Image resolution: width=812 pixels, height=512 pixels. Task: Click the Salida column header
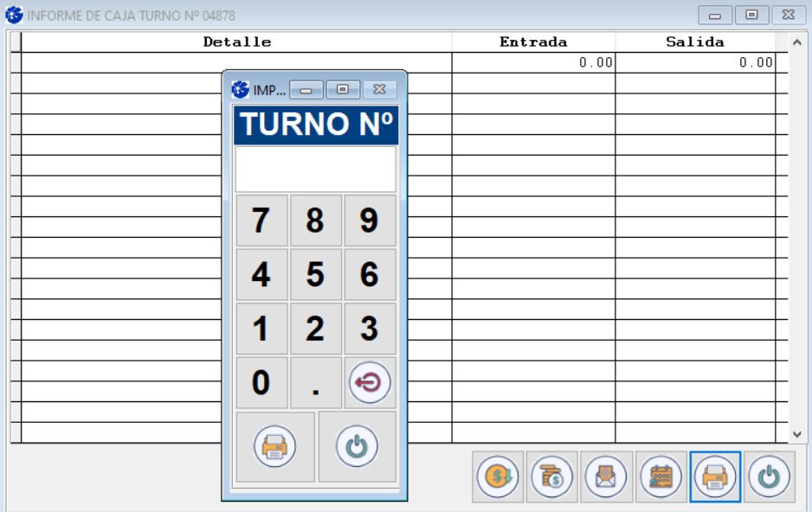coord(695,42)
